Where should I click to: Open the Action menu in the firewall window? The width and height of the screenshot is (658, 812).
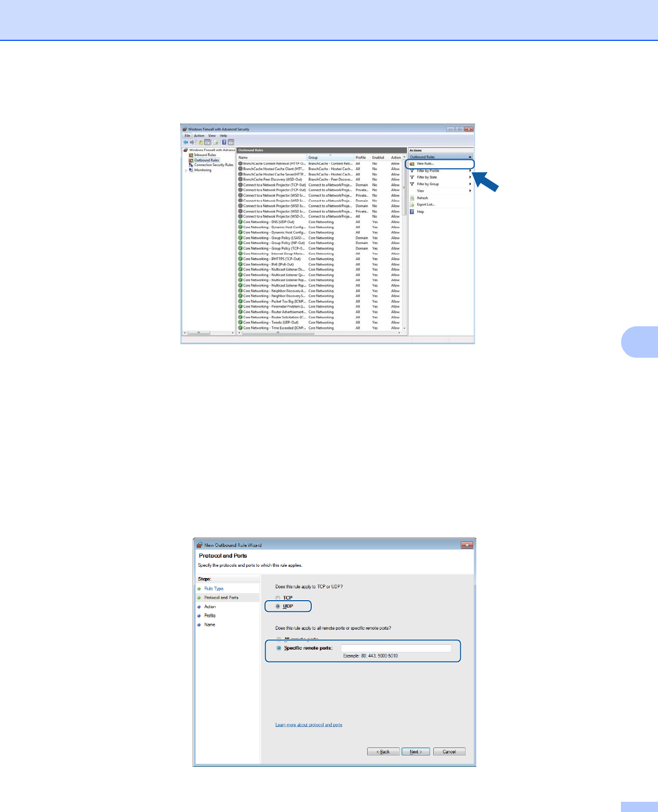coord(199,136)
